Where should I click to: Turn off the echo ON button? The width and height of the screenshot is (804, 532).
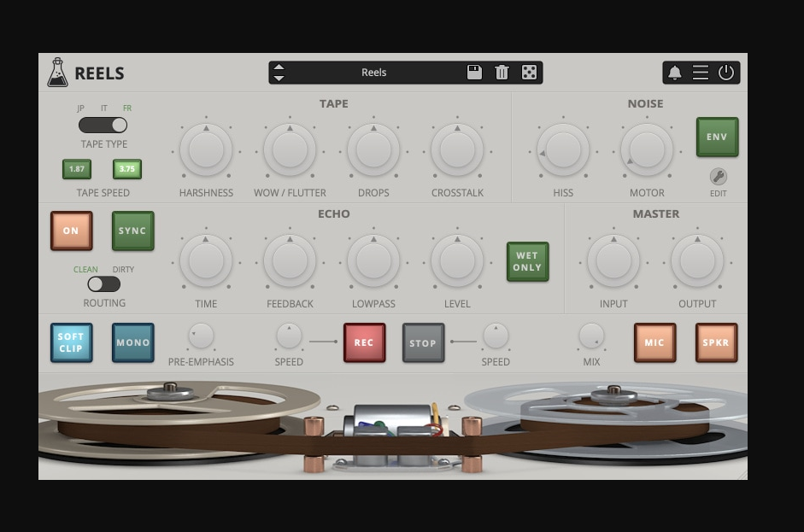point(71,231)
